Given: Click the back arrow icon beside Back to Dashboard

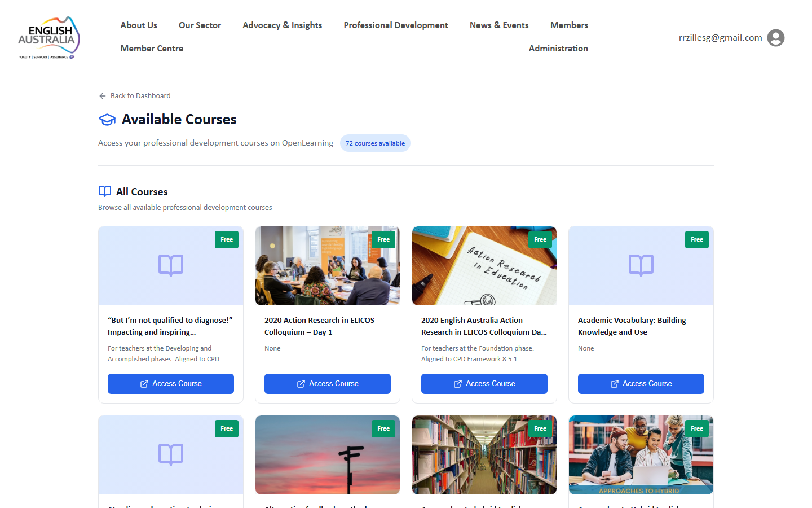Looking at the screenshot, I should 103,96.
